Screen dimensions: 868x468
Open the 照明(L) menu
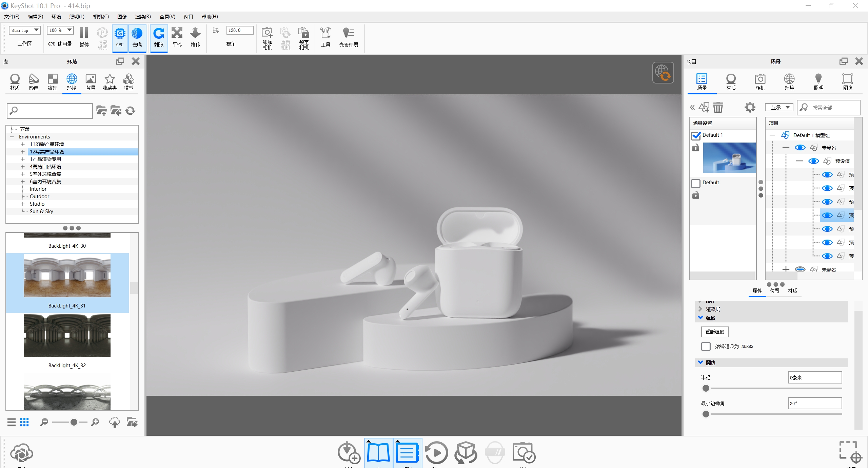(x=77, y=17)
